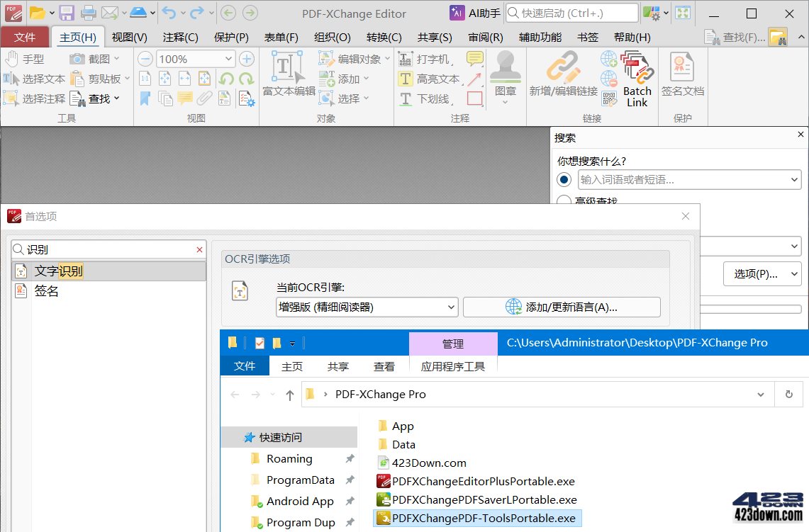Screen dimensions: 809x532
Task: Click the Redo arrow icon
Action: pyautogui.click(x=197, y=13)
